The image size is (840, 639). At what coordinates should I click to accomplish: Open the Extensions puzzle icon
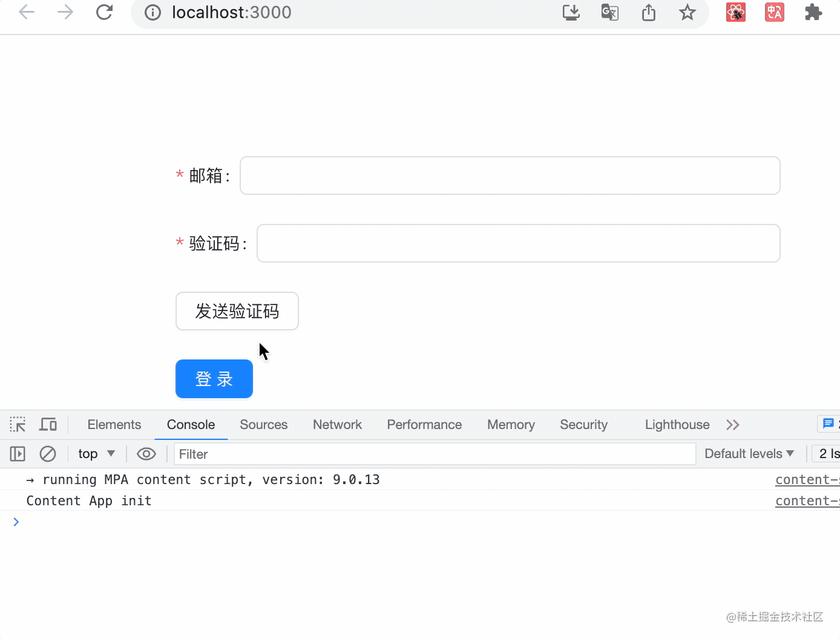(x=813, y=12)
